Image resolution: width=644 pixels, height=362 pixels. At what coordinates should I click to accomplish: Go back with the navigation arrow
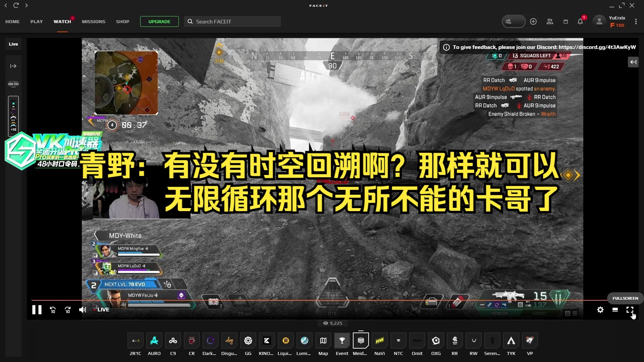click(x=6, y=5)
